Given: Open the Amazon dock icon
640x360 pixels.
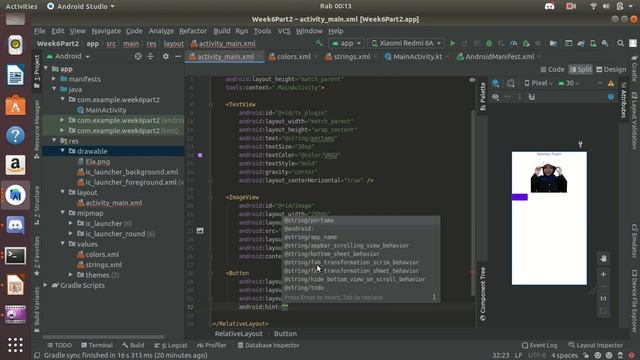Looking at the screenshot, I should [16, 165].
